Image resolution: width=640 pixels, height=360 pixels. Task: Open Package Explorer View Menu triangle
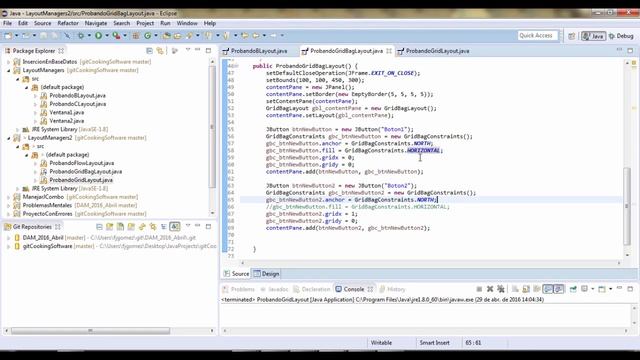point(188,50)
